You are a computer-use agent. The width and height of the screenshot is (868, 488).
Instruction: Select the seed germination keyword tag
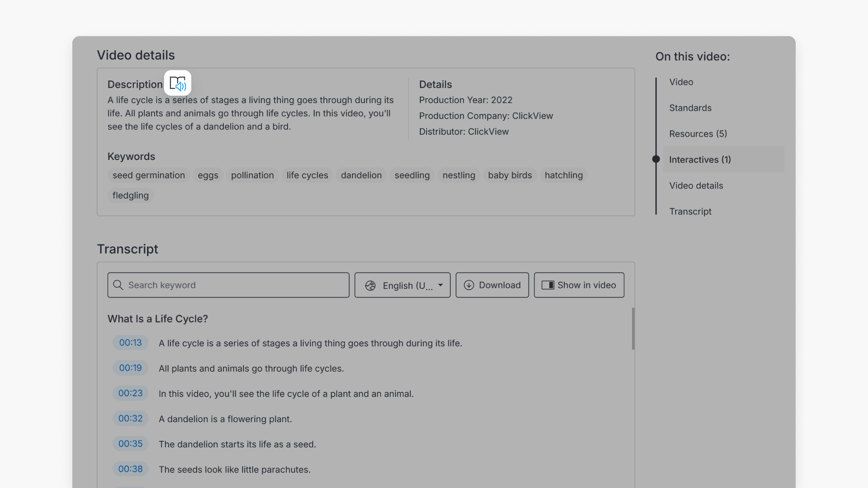[148, 175]
